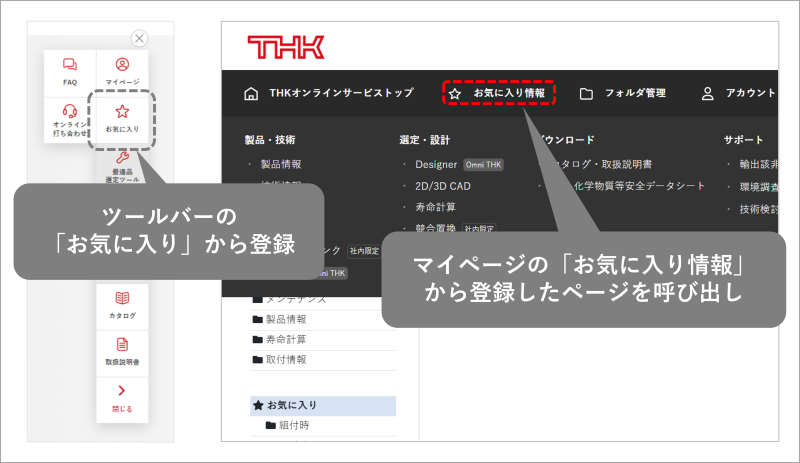Click the THK logo

(x=284, y=46)
